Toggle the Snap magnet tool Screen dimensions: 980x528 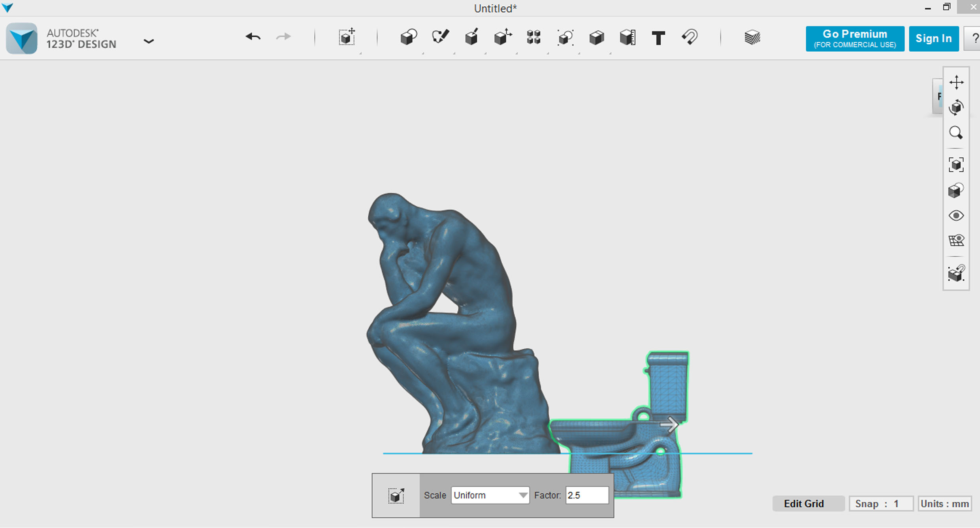pyautogui.click(x=690, y=37)
